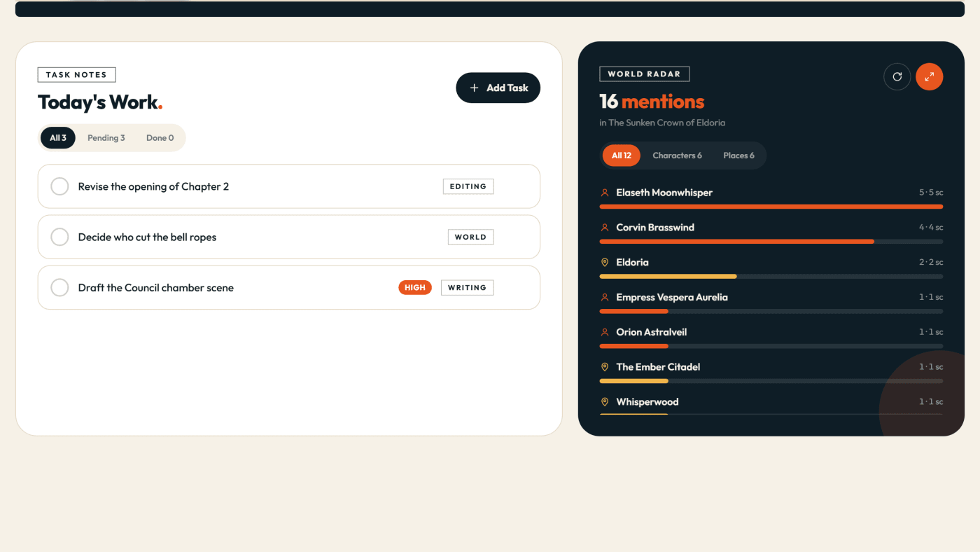Image resolution: width=980 pixels, height=552 pixels.
Task: Click the person icon beside Corvin Brasswind
Action: coord(605,228)
